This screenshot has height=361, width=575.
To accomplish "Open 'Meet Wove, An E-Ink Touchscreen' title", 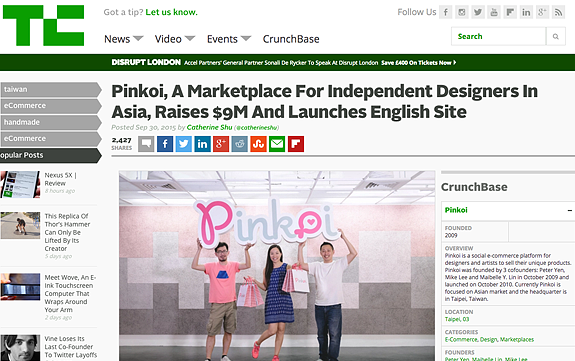I will [70, 293].
